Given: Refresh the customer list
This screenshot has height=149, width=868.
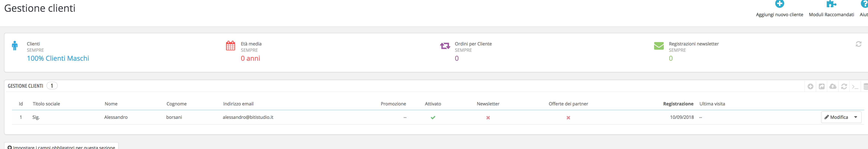Looking at the screenshot, I should tap(844, 86).
